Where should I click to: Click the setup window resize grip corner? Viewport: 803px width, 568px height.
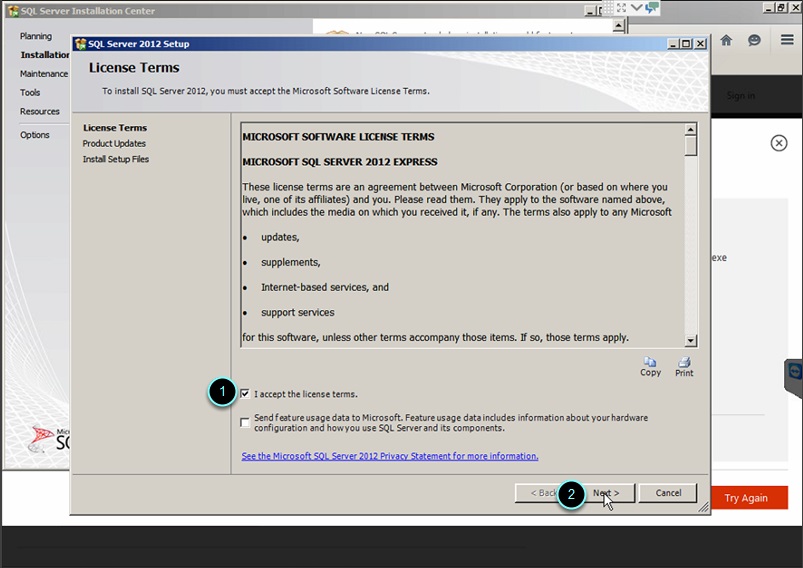[704, 507]
